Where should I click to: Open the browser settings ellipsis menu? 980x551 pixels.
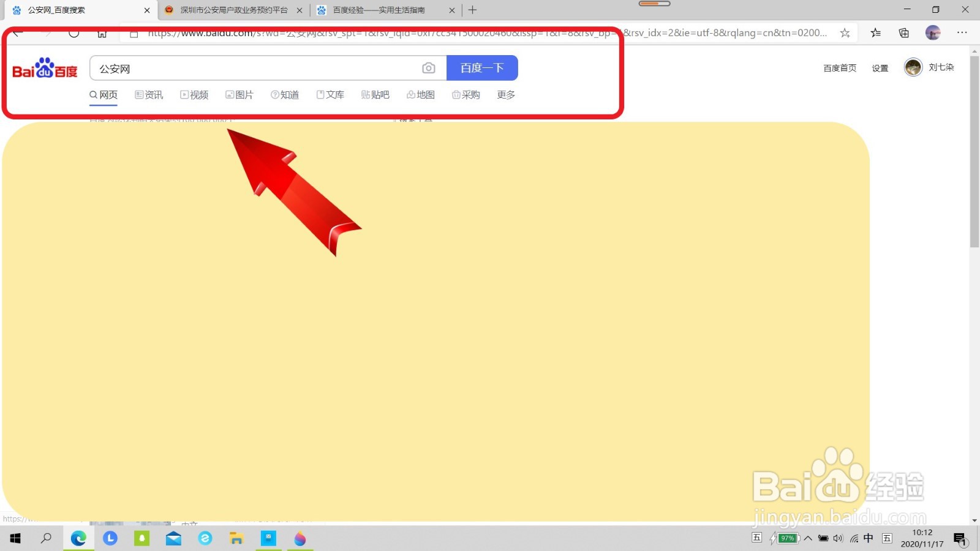[962, 33]
